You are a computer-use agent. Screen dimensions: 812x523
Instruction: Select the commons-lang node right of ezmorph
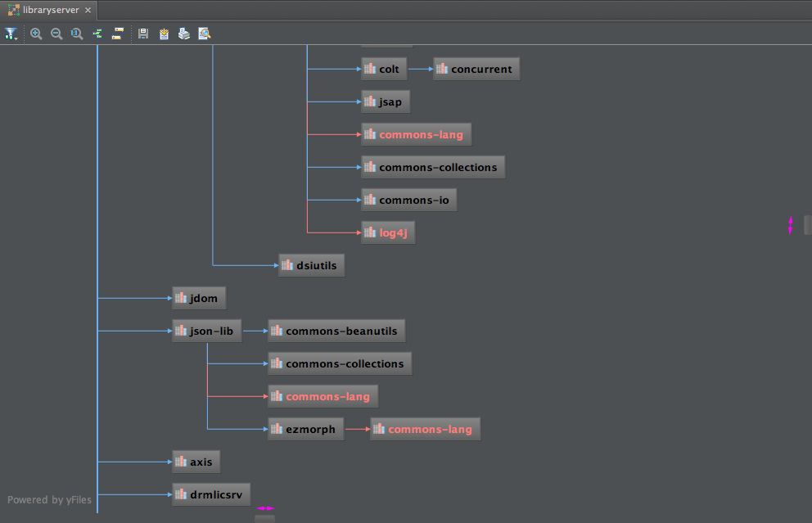click(425, 429)
